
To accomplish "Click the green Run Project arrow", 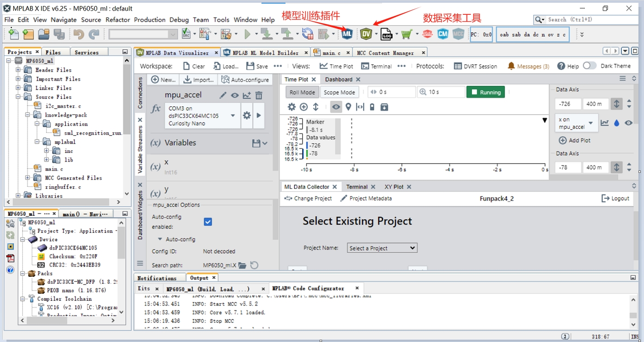I will click(248, 34).
